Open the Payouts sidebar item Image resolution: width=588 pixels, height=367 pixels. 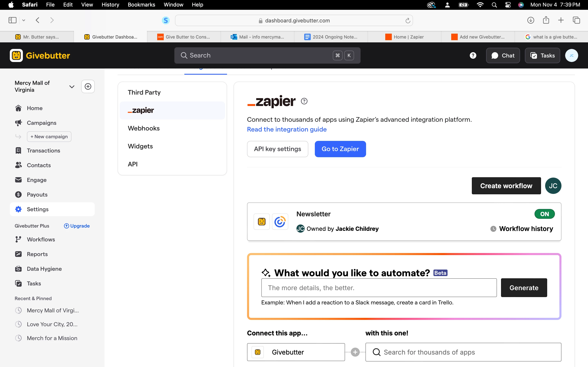click(x=37, y=195)
